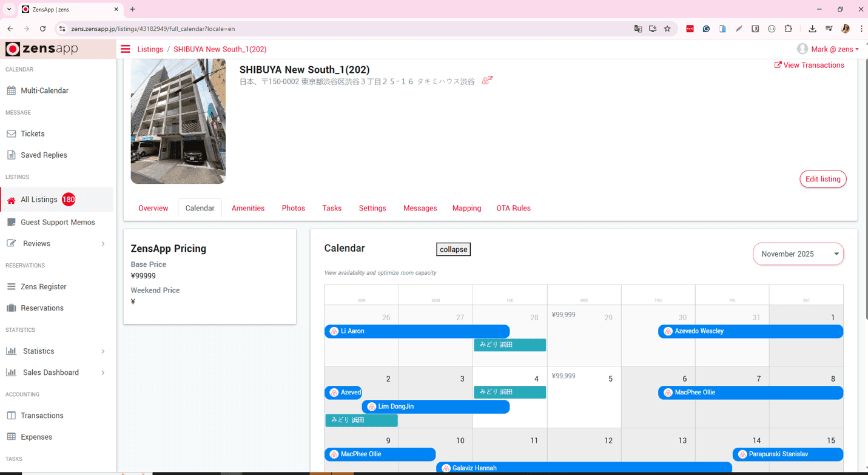The height and width of the screenshot is (475, 868).
Task: Go to the Mapping tab
Action: tap(466, 208)
